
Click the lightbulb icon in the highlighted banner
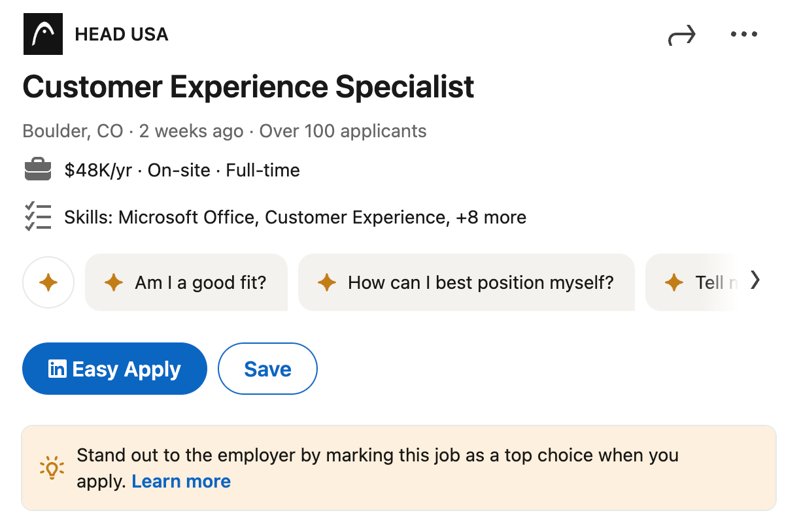(50, 467)
